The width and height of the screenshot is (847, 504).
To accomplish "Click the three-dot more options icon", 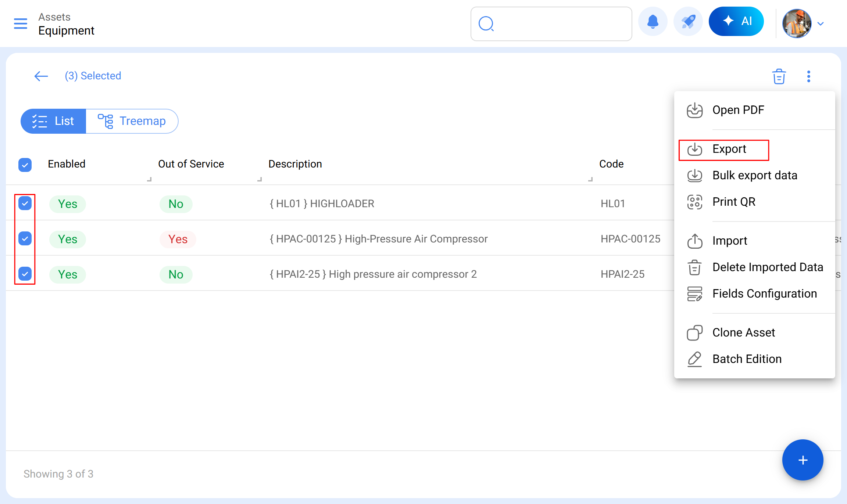I will coord(808,76).
